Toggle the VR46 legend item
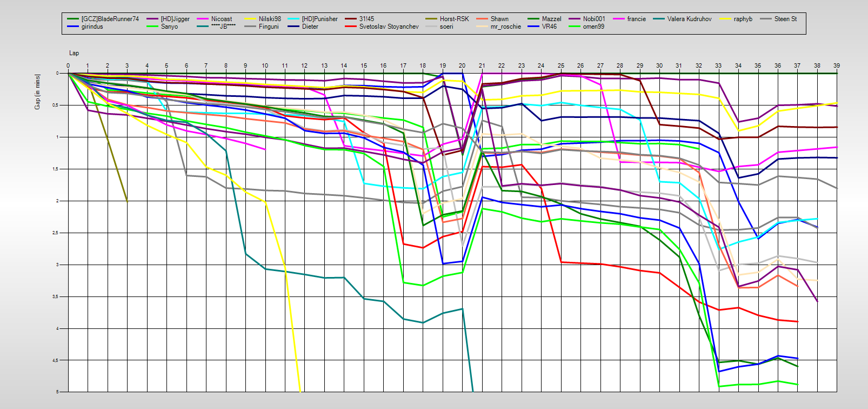The image size is (868, 409). pyautogui.click(x=549, y=27)
